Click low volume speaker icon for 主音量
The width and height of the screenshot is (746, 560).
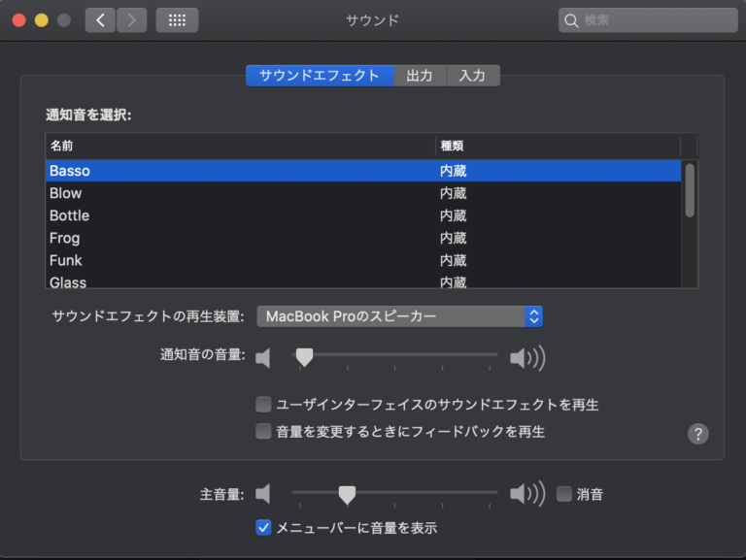263,494
